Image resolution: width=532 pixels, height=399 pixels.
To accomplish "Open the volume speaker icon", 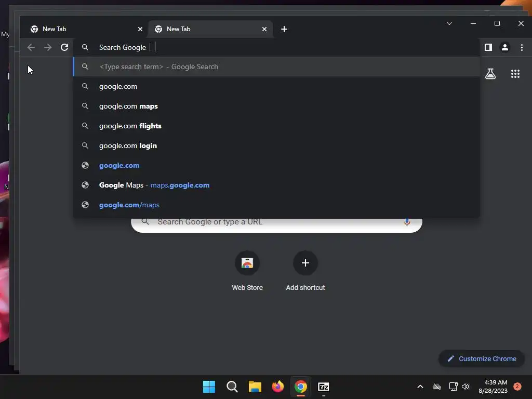I will pos(465,387).
